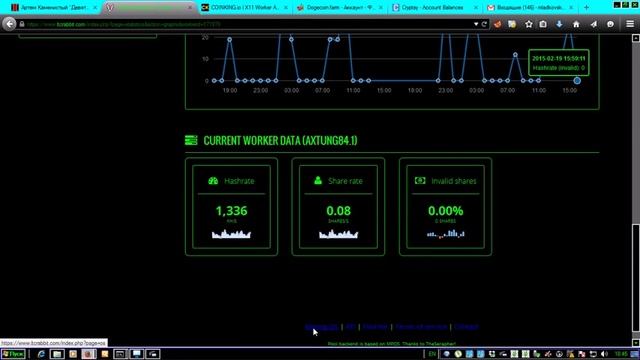Switch to the Dogecoin.farm account tab
Viewport: 640px width, 360px height.
pos(339,7)
